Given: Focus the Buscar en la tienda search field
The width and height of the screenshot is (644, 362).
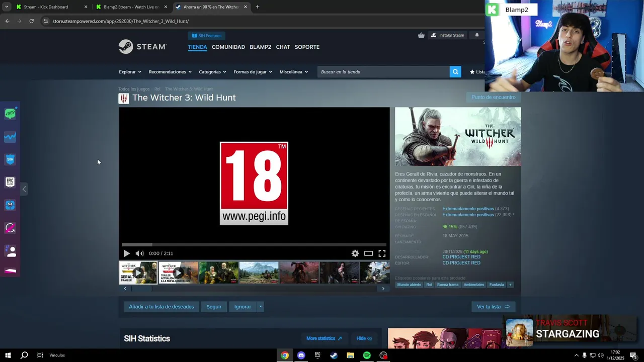Looking at the screenshot, I should [383, 72].
